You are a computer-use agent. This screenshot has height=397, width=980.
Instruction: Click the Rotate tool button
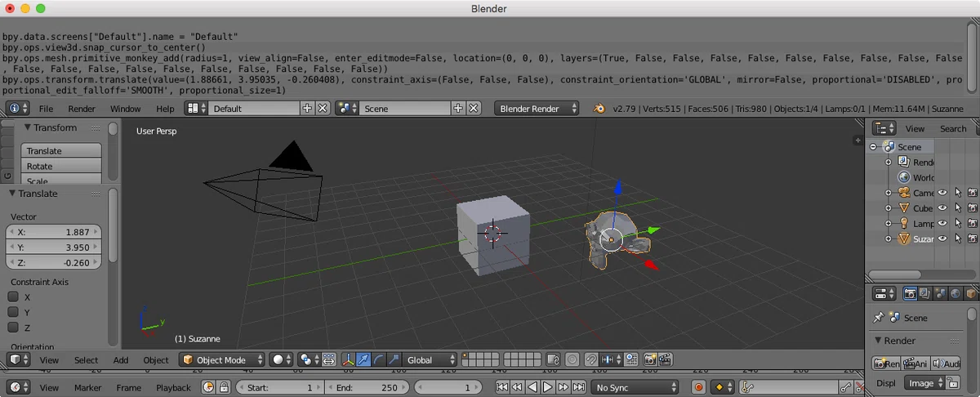click(x=61, y=166)
